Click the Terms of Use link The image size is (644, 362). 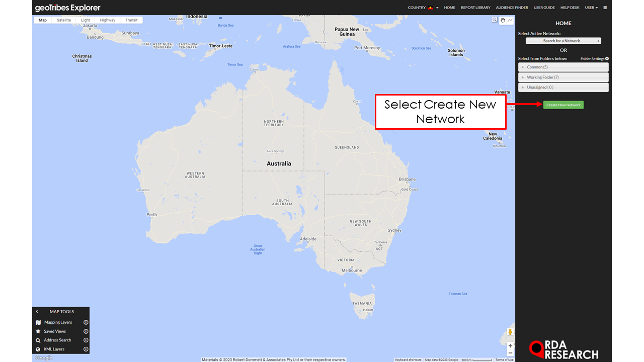pos(504,359)
